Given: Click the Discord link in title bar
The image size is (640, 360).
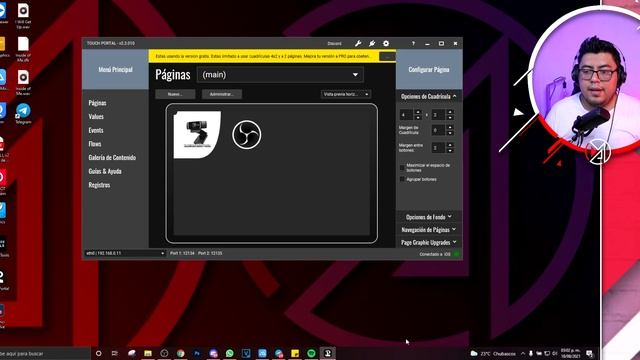Looking at the screenshot, I should tap(334, 44).
